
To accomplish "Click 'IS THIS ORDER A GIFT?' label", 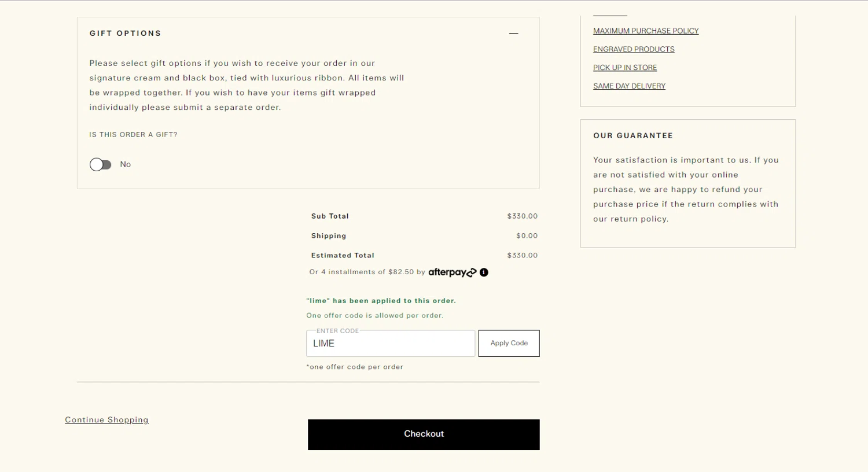I will coord(133,135).
